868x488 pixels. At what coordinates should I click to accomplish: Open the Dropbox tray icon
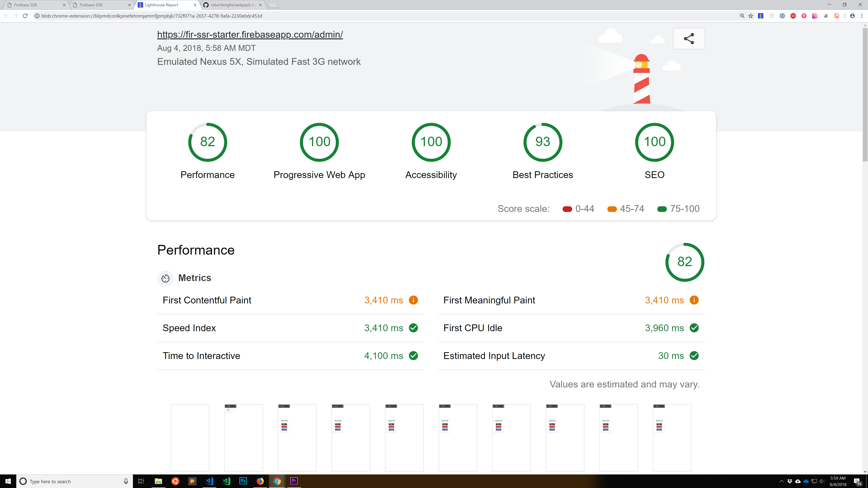[790, 481]
